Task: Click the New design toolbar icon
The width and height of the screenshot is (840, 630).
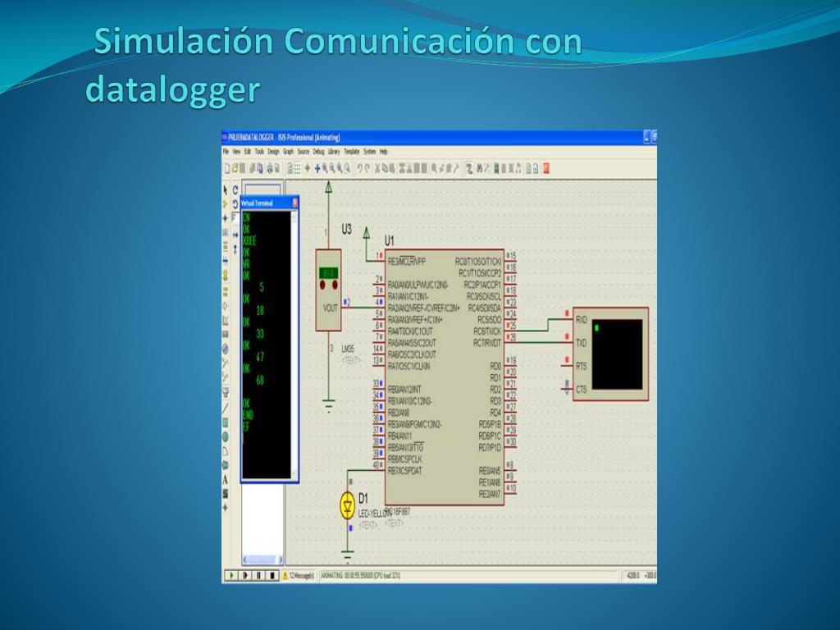Action: tap(227, 169)
